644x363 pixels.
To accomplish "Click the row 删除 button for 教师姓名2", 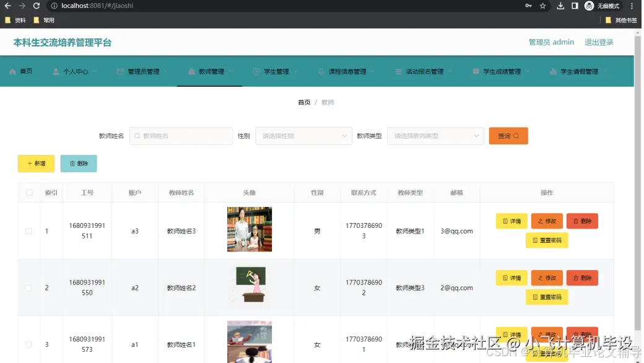I will [581, 278].
